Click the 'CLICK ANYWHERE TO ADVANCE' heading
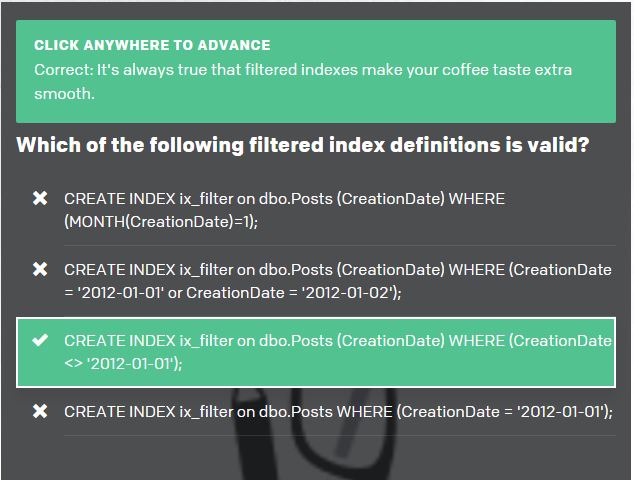 coord(152,45)
